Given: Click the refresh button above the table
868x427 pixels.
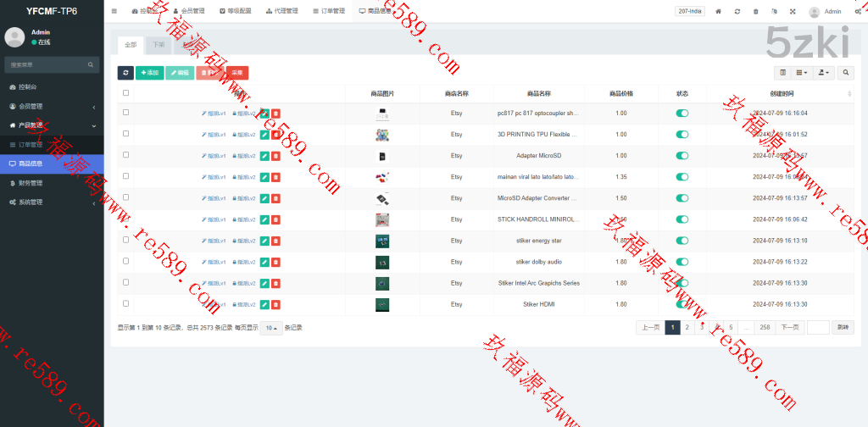Looking at the screenshot, I should tap(125, 73).
